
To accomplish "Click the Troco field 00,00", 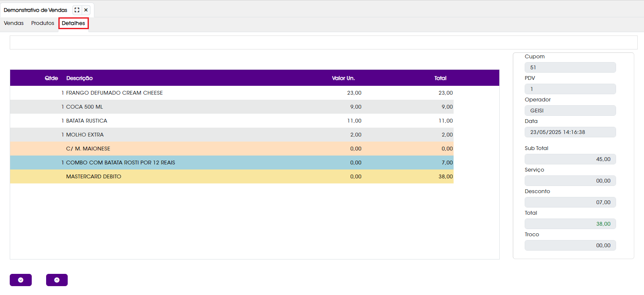I will click(x=570, y=245).
